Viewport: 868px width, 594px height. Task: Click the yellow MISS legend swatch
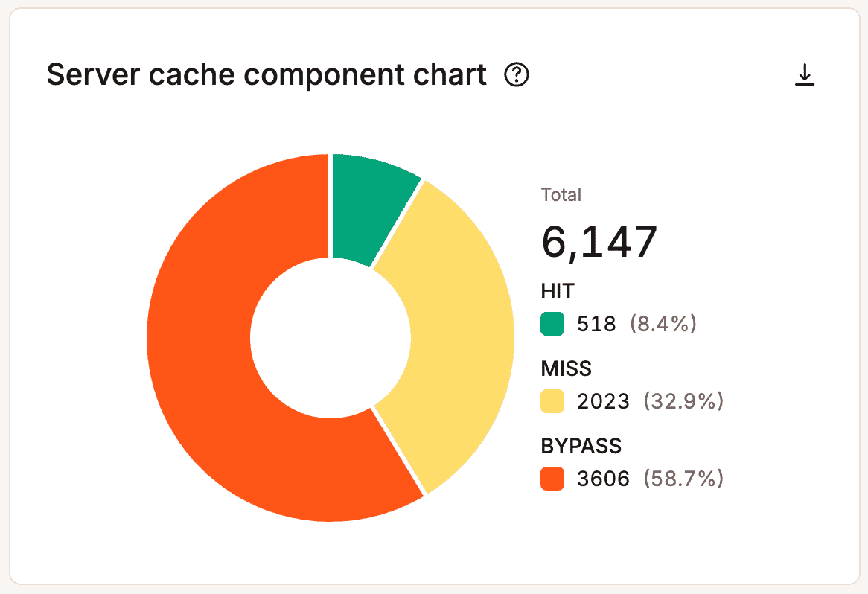pos(552,401)
